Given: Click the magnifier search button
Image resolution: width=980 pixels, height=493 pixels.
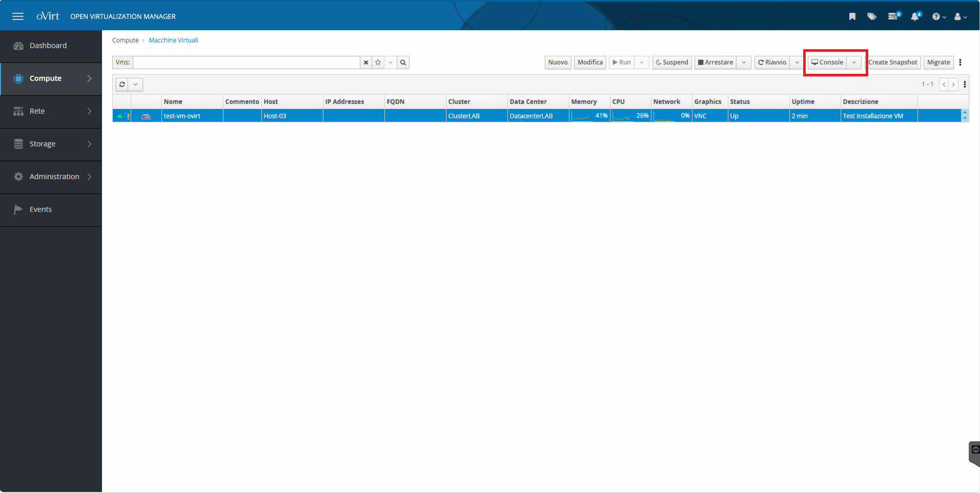Looking at the screenshot, I should [403, 63].
